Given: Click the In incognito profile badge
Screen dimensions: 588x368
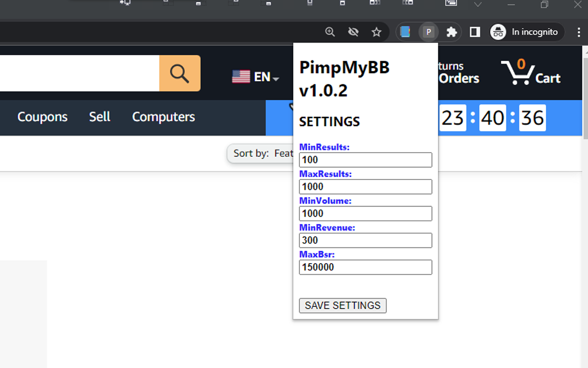Looking at the screenshot, I should tap(526, 32).
